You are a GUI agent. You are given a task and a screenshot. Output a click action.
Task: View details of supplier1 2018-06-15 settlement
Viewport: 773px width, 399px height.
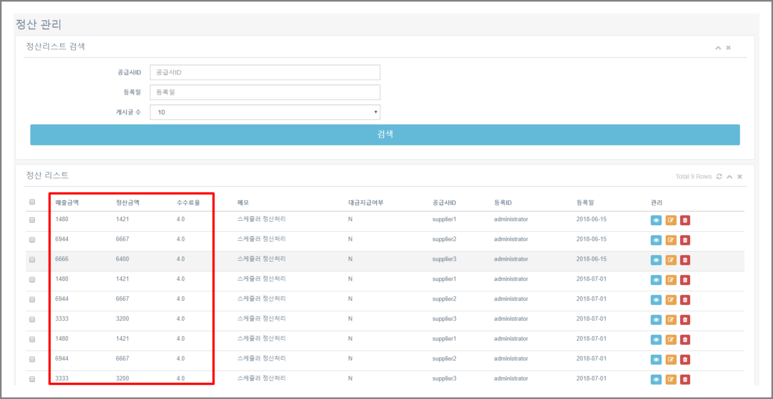point(656,220)
